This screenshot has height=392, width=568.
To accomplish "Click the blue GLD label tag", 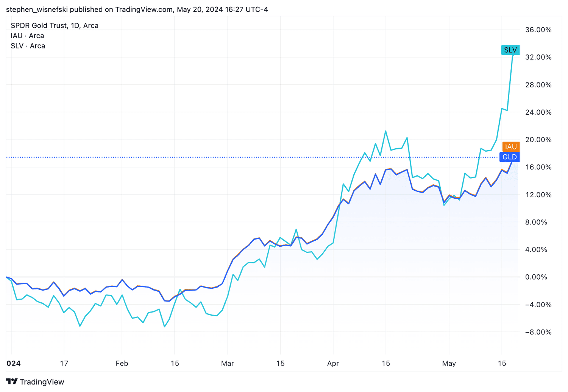I will pyautogui.click(x=509, y=157).
